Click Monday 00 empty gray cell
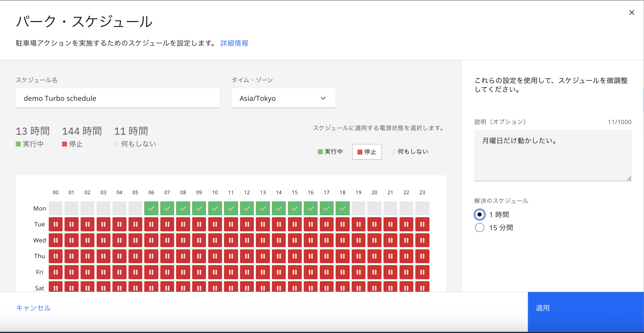Viewport: 644px width, 333px height. tap(56, 208)
